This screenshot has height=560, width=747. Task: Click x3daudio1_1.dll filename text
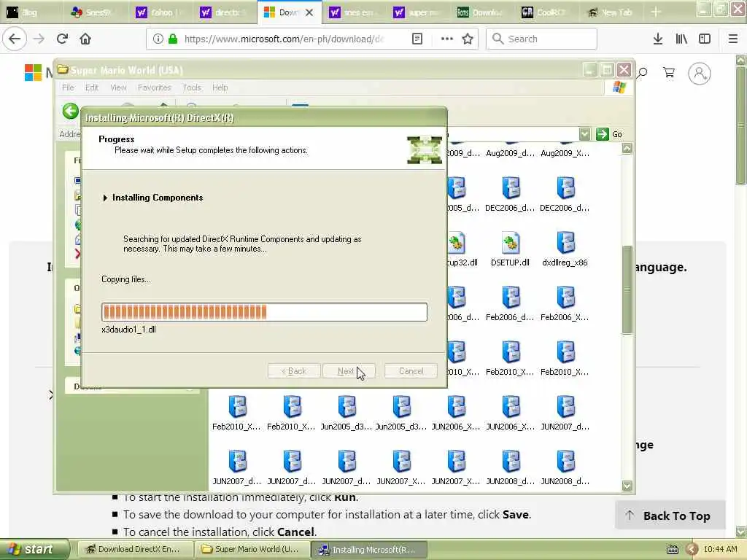(x=128, y=329)
